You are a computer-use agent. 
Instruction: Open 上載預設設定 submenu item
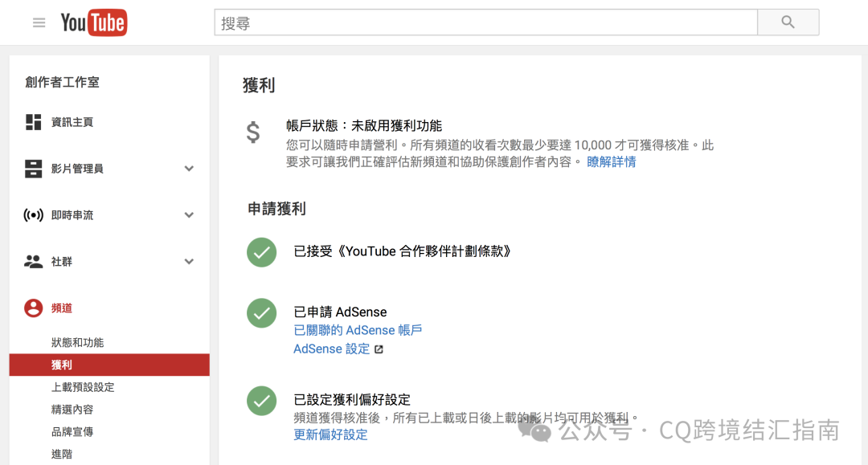[x=83, y=387]
